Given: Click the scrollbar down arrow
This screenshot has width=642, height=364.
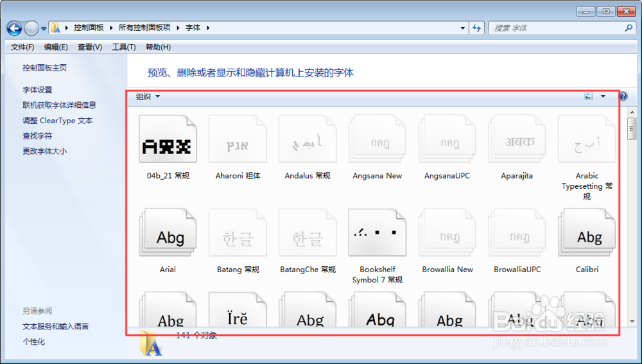Looking at the screenshot, I should (x=632, y=322).
